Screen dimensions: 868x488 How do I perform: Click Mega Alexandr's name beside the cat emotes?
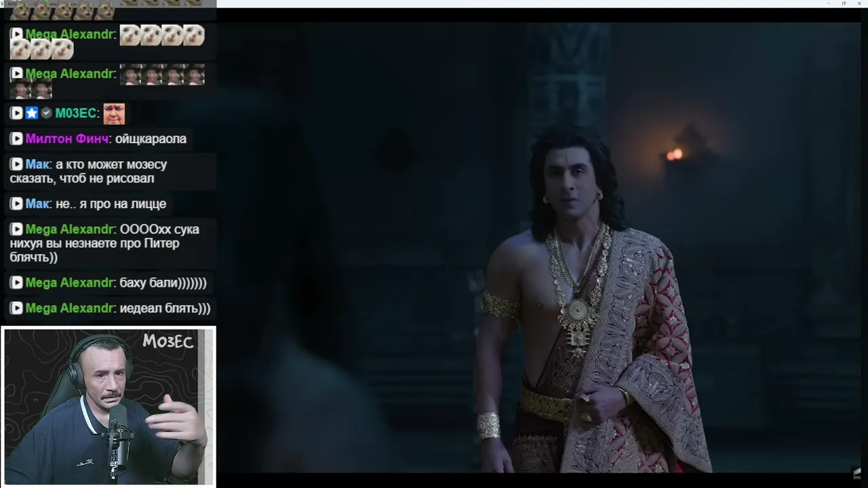pos(71,34)
